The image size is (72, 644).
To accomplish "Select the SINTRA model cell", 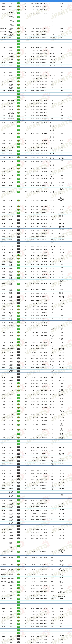I will (11, 380).
